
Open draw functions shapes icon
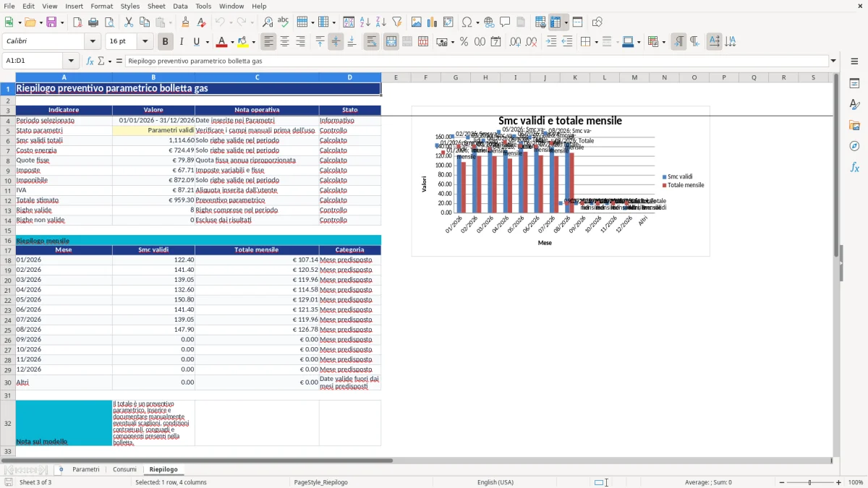(x=597, y=22)
